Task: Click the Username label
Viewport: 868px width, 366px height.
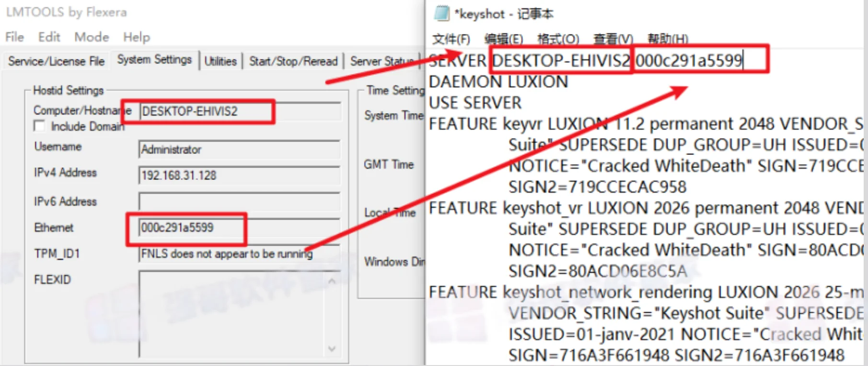Action: [x=58, y=146]
